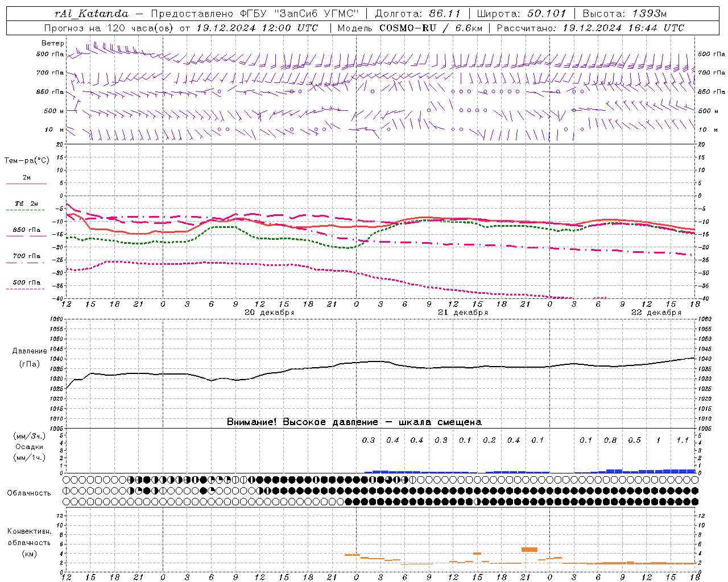Click the (мм/3ч.) precipitation unit label
Viewport: 728px width, 582px height.
tap(29, 436)
